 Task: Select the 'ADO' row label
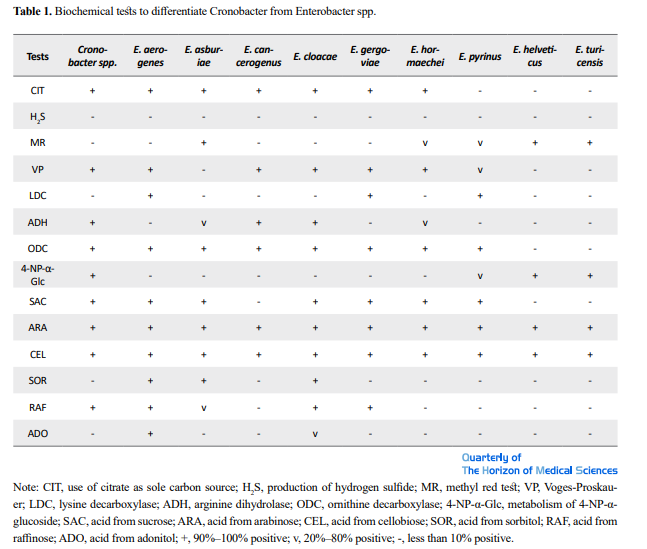click(x=38, y=434)
